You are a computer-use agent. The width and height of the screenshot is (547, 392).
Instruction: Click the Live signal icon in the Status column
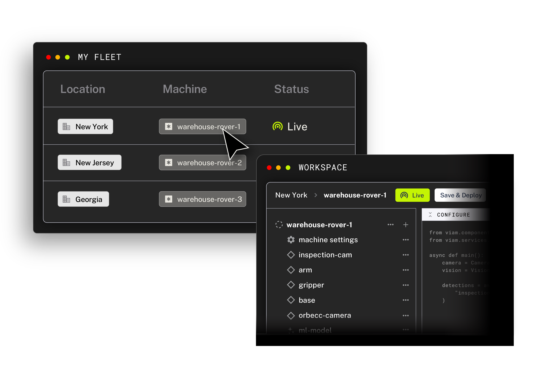[x=277, y=126]
